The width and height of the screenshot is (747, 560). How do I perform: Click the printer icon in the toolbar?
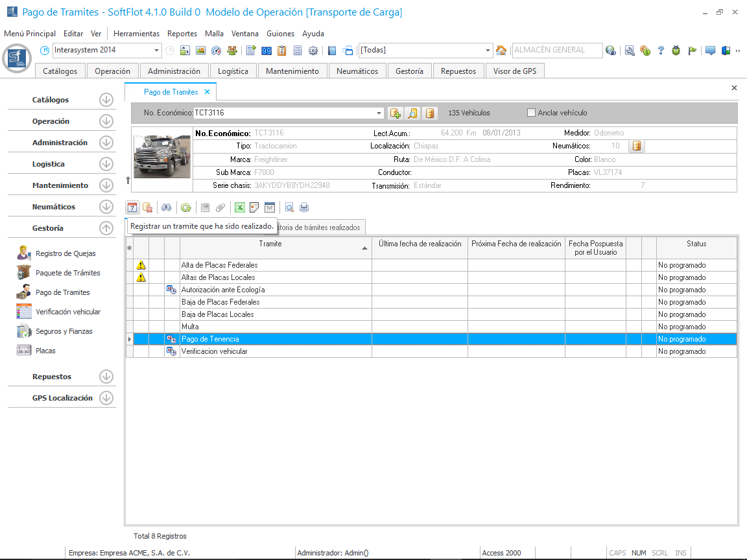pyautogui.click(x=304, y=207)
